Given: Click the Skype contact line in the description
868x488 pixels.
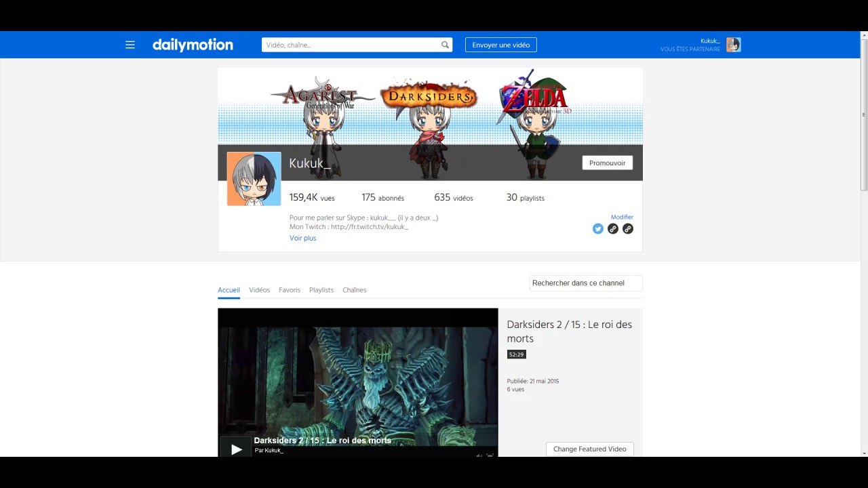Looking at the screenshot, I should click(x=363, y=218).
